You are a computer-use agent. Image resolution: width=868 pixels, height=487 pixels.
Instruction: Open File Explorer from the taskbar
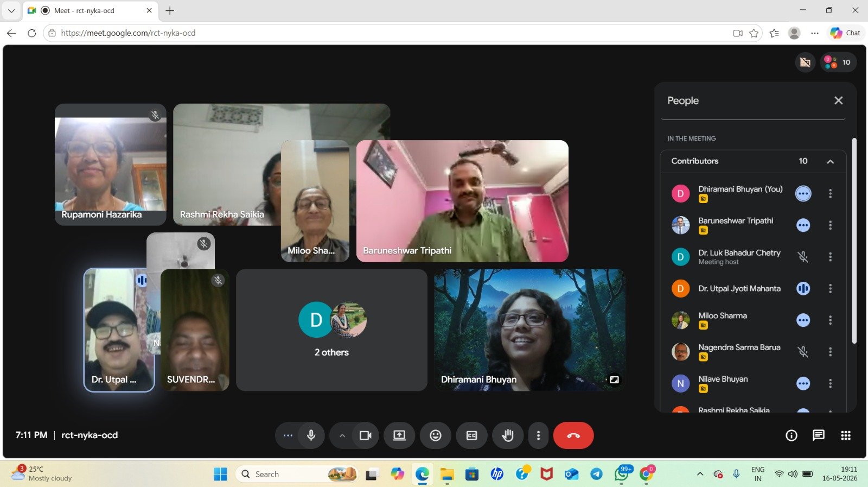447,475
